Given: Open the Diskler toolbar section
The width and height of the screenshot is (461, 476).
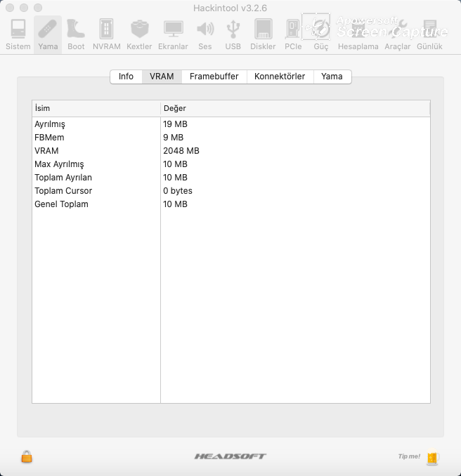Looking at the screenshot, I should [x=263, y=34].
